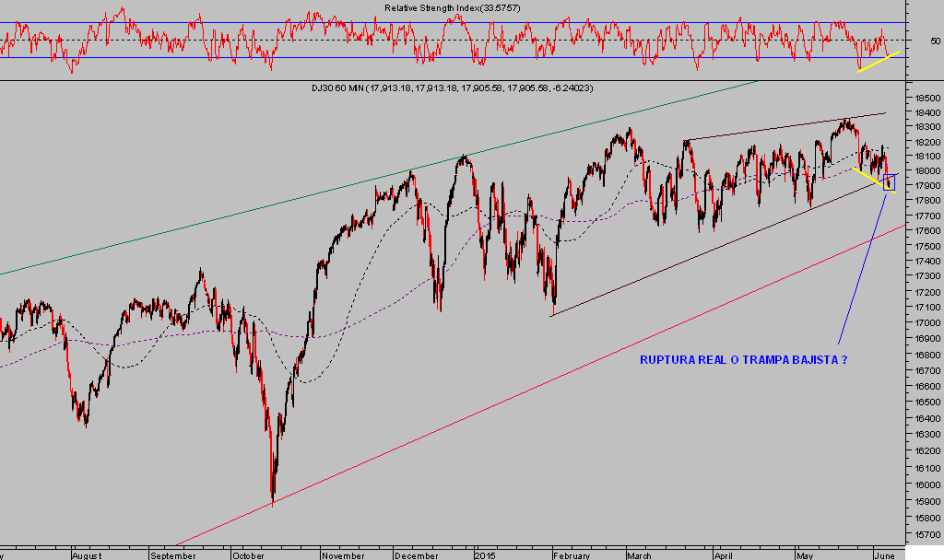Click the RSI 50 level axis label
This screenshot has width=944, height=560.
[x=934, y=41]
